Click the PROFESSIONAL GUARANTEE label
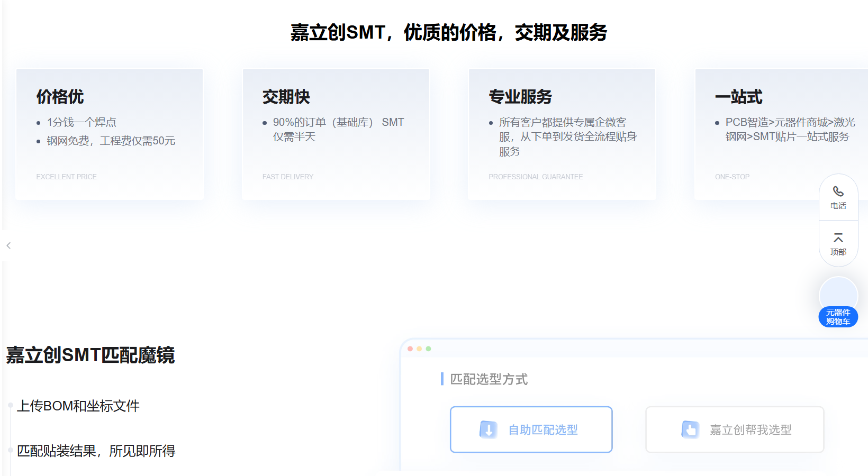Image resolution: width=868 pixels, height=476 pixels. tap(536, 177)
